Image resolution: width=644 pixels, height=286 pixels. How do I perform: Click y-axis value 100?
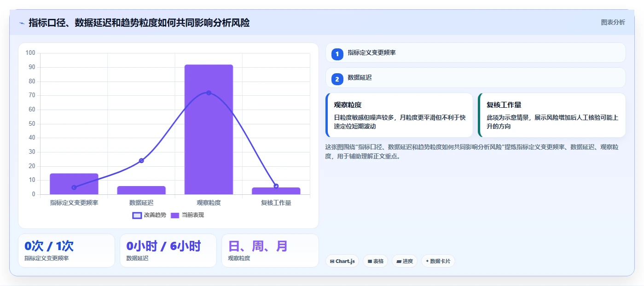(30, 53)
